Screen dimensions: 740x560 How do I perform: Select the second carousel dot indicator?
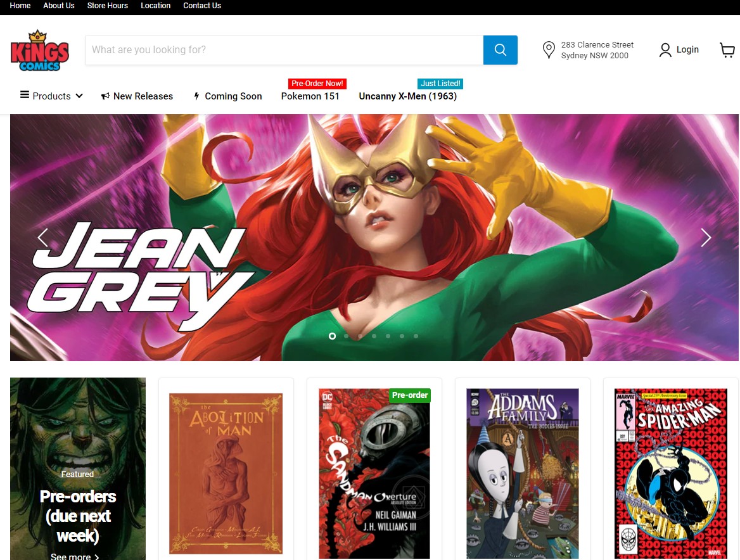click(x=346, y=336)
